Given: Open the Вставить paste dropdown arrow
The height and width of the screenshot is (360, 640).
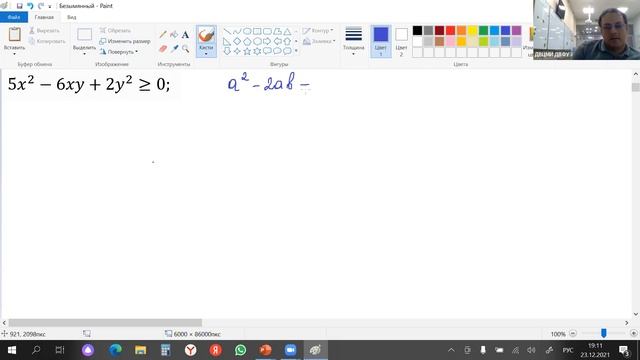Looking at the screenshot, I should tap(14, 54).
